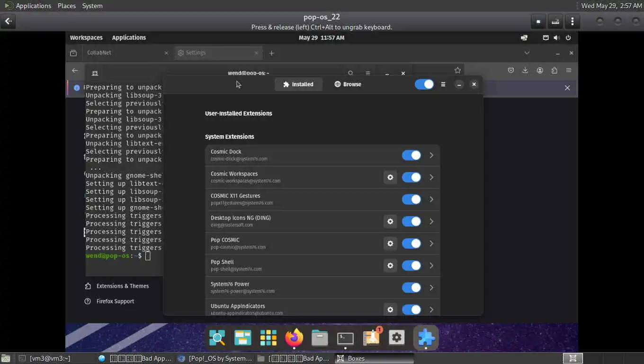The image size is (644, 364).
Task: Open terminal search icon in header bar
Action: [350, 73]
